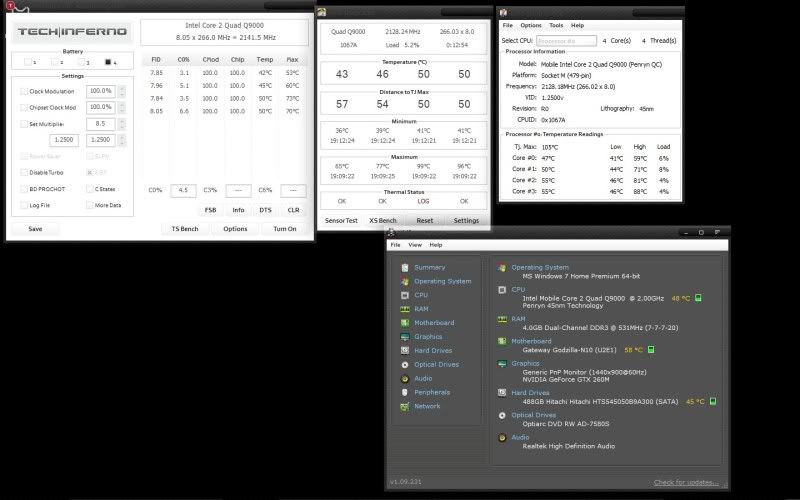Check Disable Turbo option
800x500 pixels.
coord(24,172)
